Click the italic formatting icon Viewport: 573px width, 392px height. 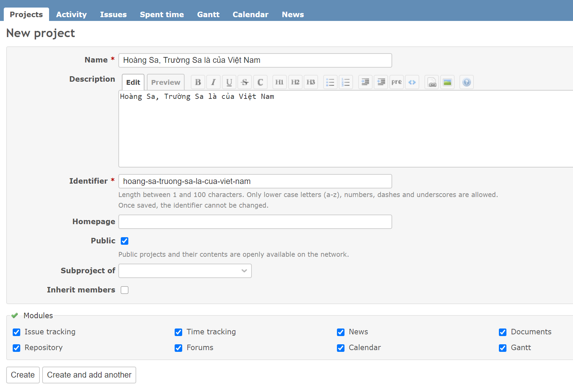213,82
